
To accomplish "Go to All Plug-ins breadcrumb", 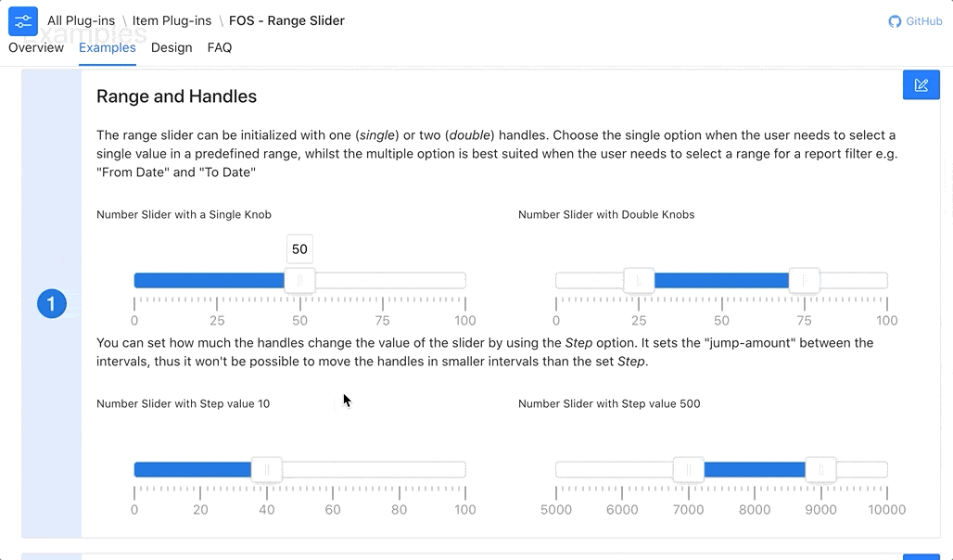I will click(81, 20).
